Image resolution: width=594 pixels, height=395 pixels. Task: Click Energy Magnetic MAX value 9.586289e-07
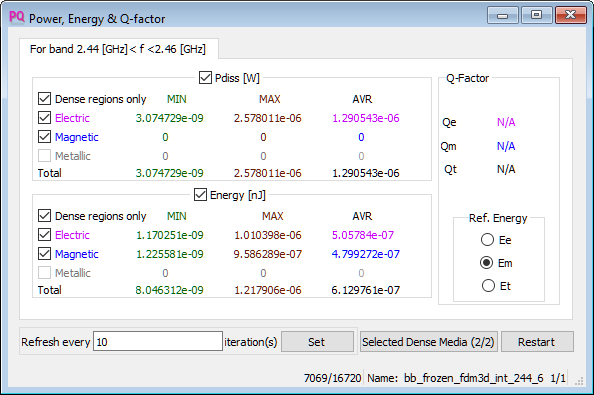coord(268,254)
